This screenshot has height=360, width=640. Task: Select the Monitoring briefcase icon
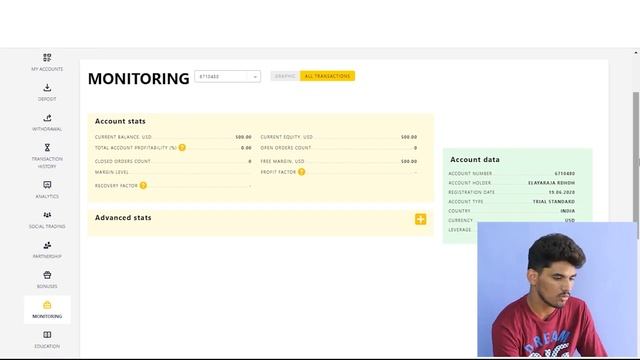click(47, 305)
